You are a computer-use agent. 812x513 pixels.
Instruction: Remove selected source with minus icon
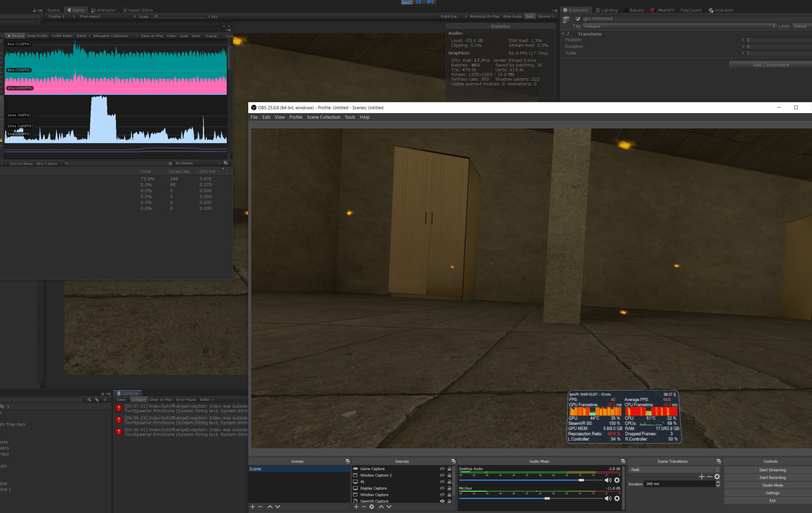(363, 506)
